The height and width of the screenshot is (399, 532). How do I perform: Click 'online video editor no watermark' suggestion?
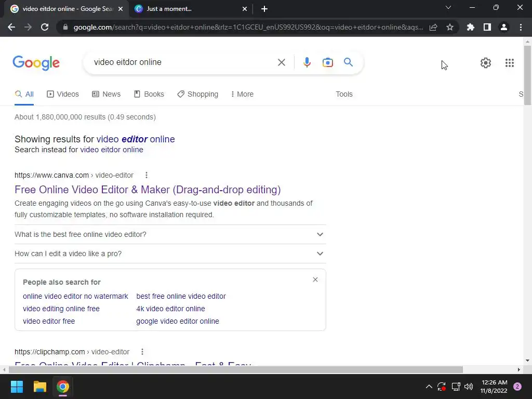click(x=75, y=296)
